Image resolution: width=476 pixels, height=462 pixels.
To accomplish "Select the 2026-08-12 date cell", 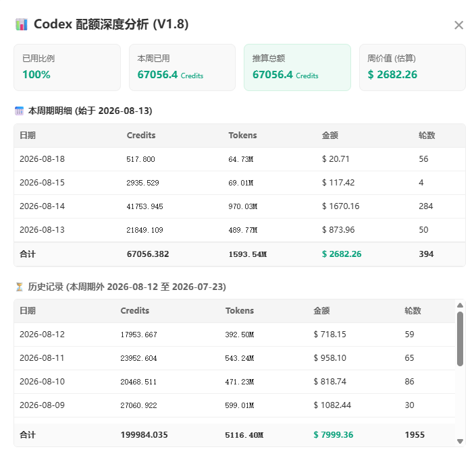I will pos(42,335).
